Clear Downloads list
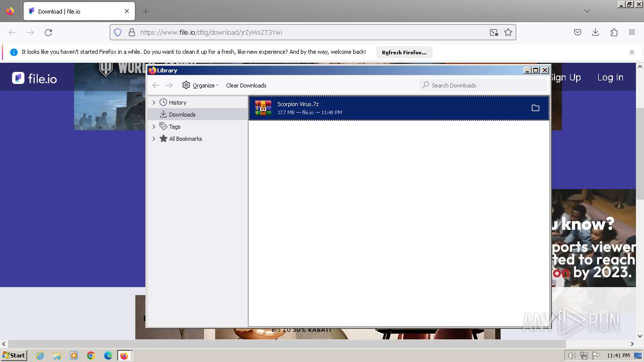 [x=246, y=85]
